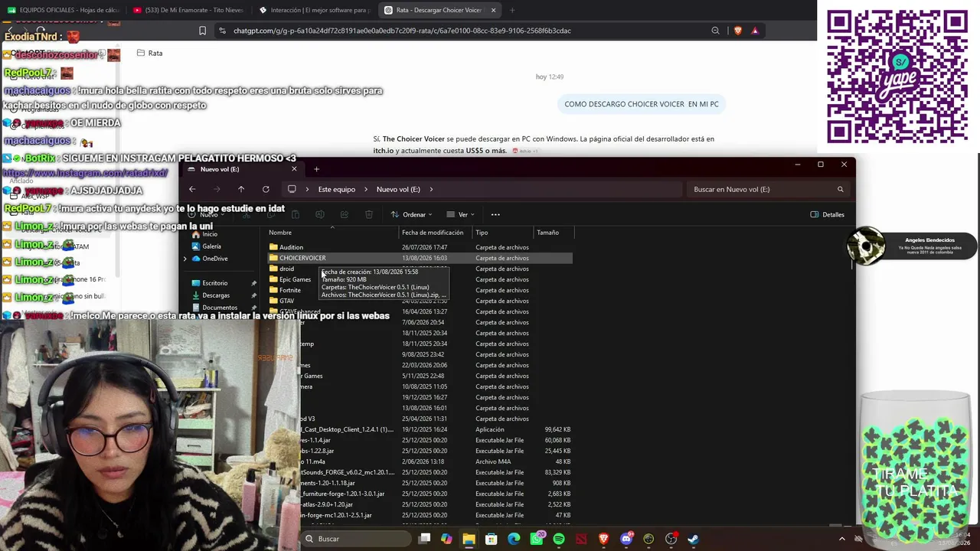Sort by Fecha de modificación column
The image size is (980, 551).
[x=433, y=233]
